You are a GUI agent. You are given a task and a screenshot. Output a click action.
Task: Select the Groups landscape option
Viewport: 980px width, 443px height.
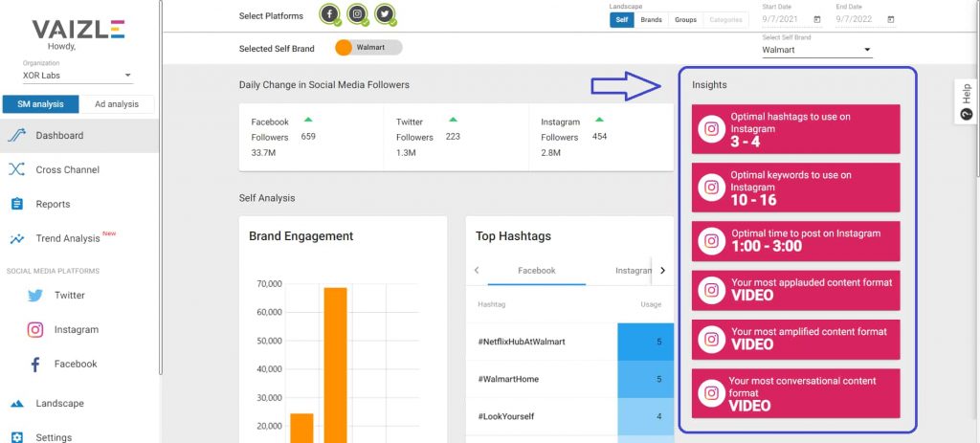(x=685, y=20)
